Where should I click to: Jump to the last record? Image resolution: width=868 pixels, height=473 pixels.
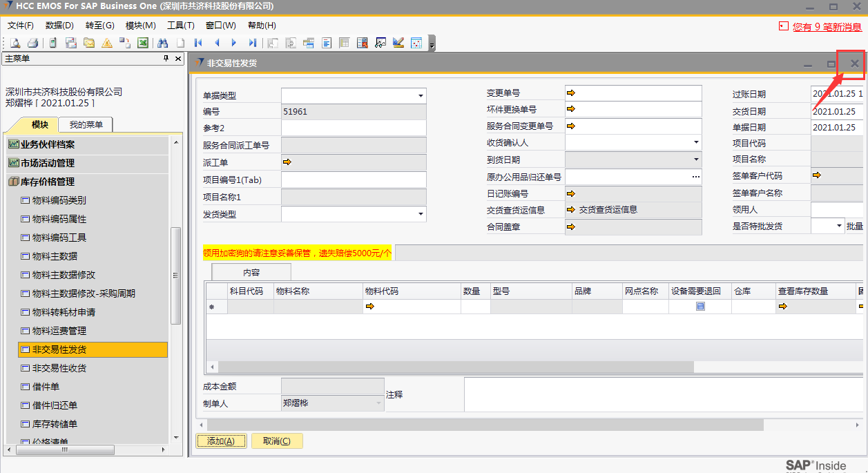click(x=253, y=43)
